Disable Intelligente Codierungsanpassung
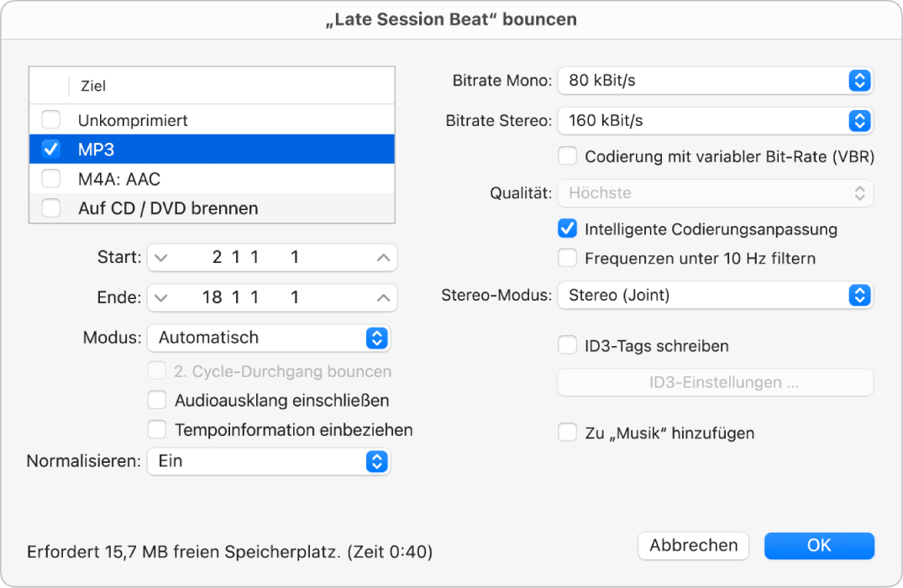 point(567,228)
